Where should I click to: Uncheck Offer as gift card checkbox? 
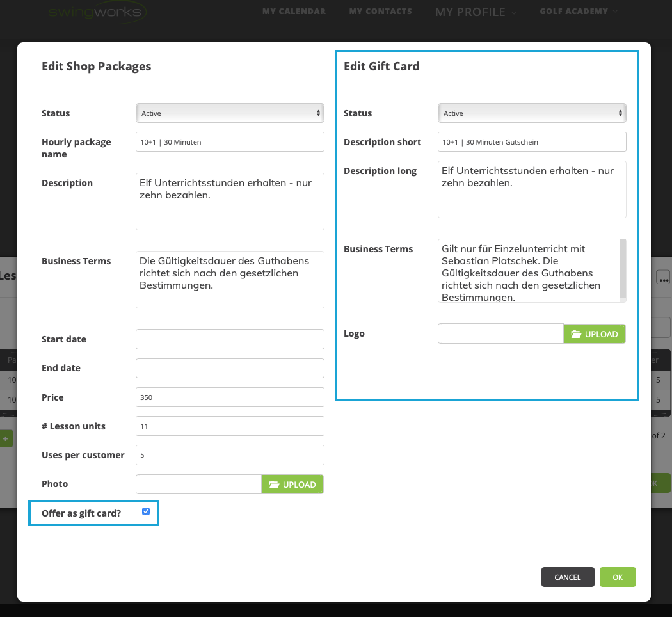tap(146, 511)
